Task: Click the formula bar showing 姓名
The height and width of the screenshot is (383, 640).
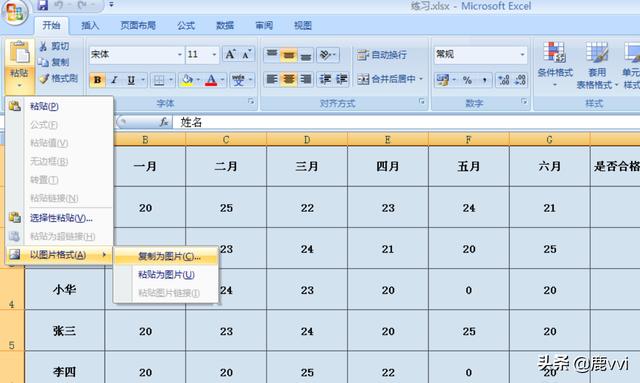Action: click(x=406, y=122)
